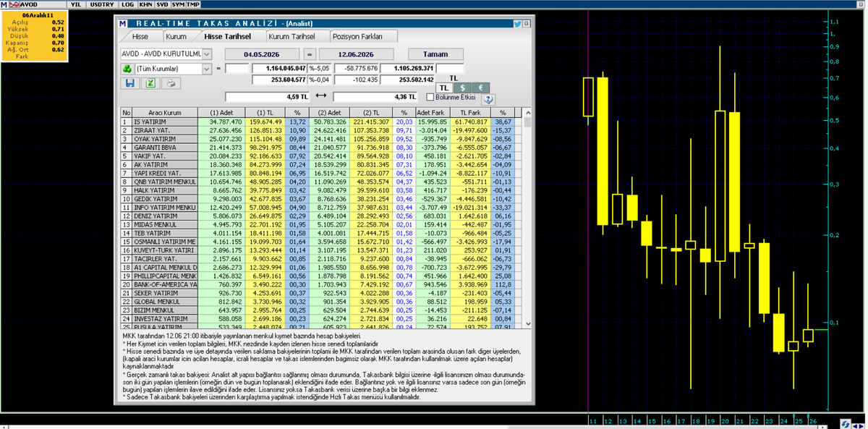Click the KHN toolbar button

tap(146, 4)
